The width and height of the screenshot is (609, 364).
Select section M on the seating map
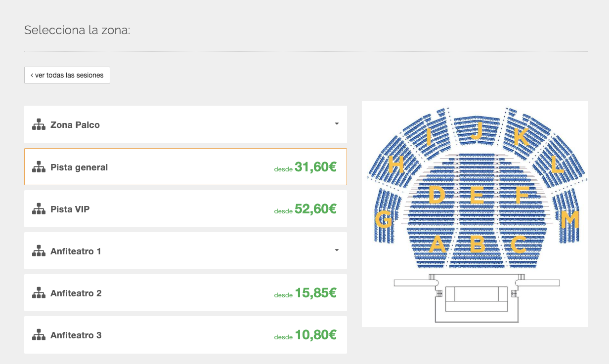pyautogui.click(x=569, y=220)
